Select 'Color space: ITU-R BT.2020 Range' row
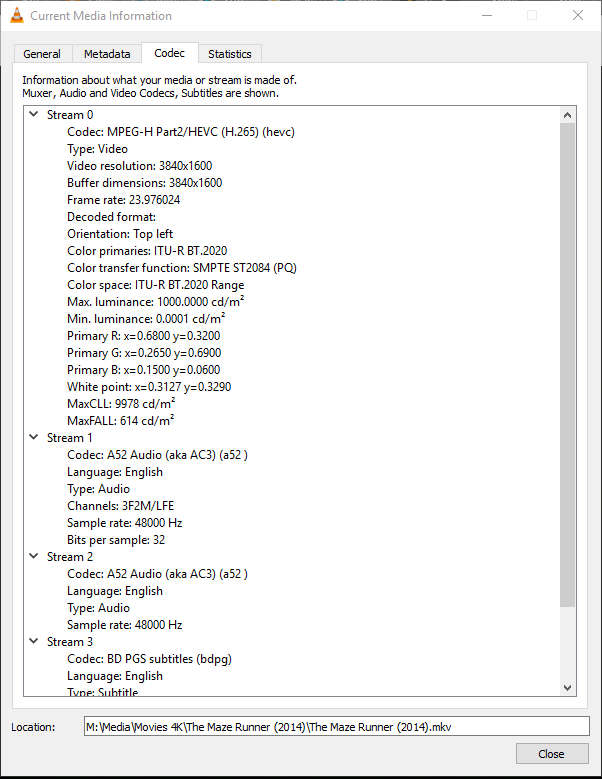602x779 pixels. [x=155, y=285]
